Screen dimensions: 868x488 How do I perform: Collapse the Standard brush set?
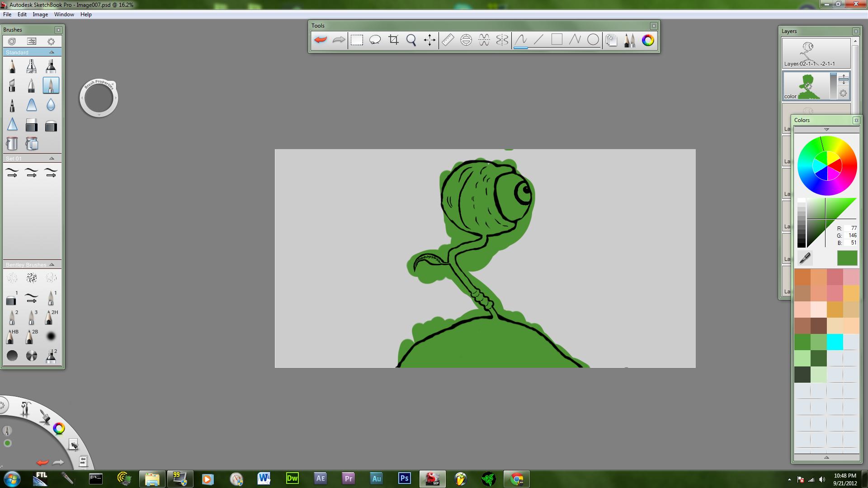point(52,52)
